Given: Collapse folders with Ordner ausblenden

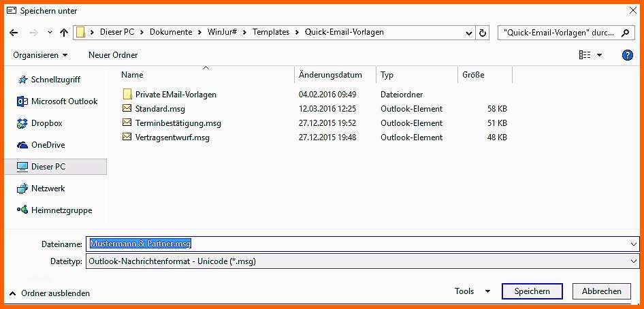Looking at the screenshot, I should [x=50, y=293].
